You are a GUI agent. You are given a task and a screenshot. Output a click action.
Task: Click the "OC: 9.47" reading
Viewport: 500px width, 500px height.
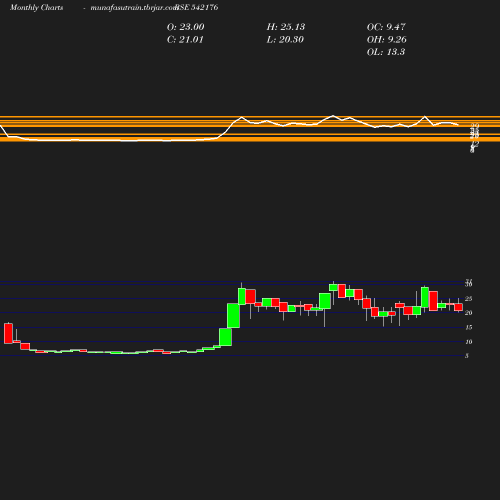coord(386,27)
